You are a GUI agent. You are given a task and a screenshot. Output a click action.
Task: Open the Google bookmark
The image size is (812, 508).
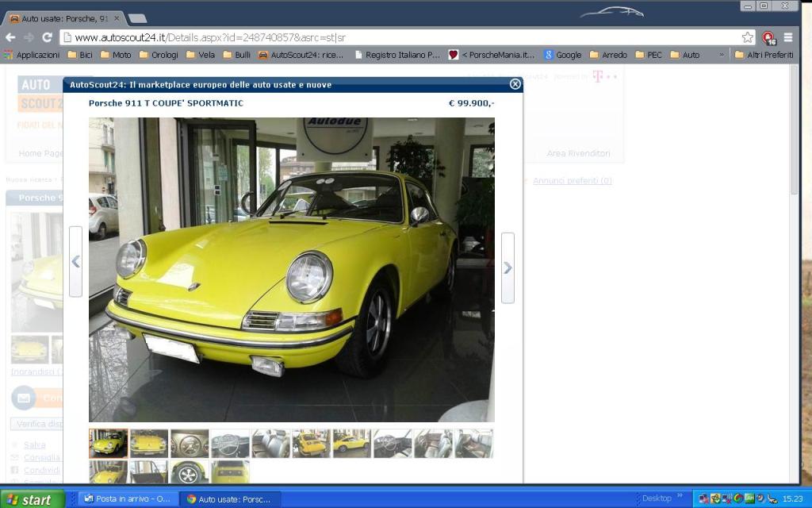tap(563, 55)
